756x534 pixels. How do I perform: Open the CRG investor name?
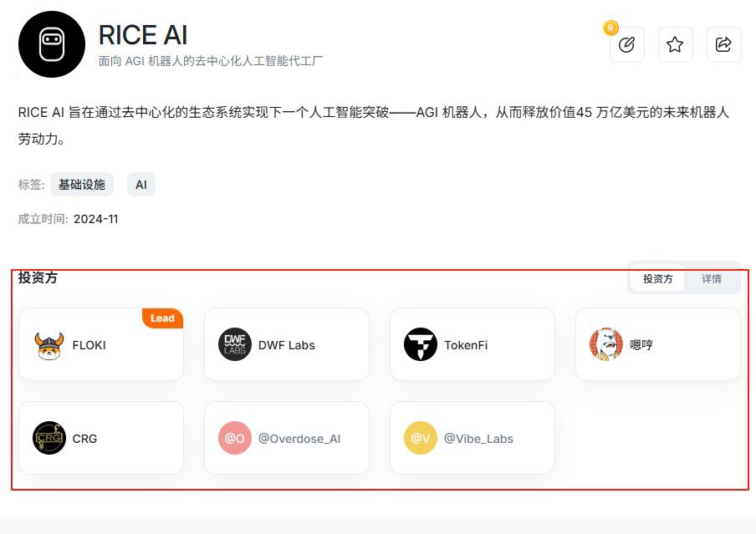84,439
